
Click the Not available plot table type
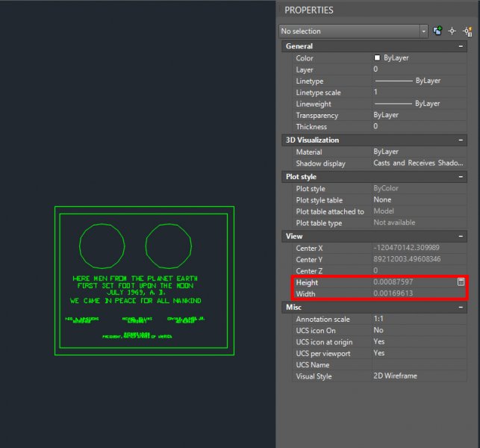(420, 223)
